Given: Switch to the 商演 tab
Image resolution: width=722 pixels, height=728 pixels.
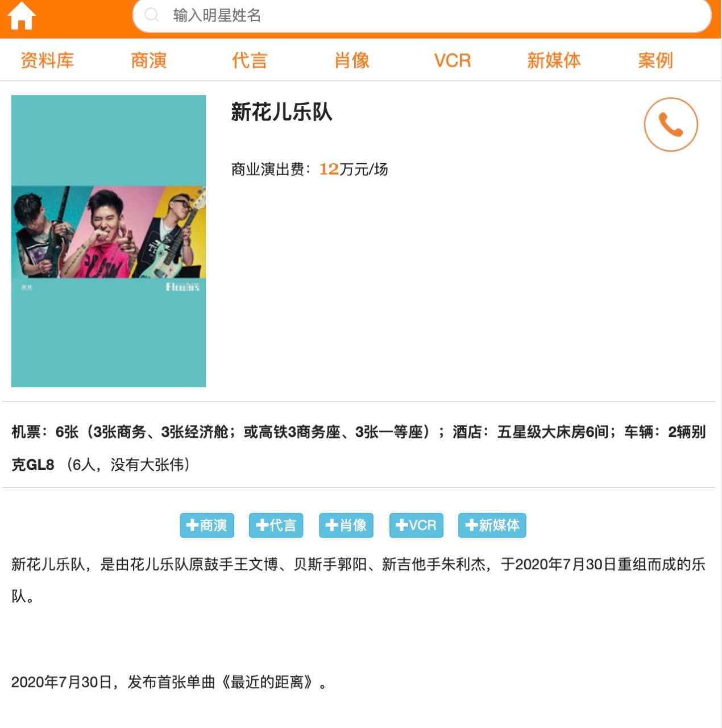Looking at the screenshot, I should 148,60.
